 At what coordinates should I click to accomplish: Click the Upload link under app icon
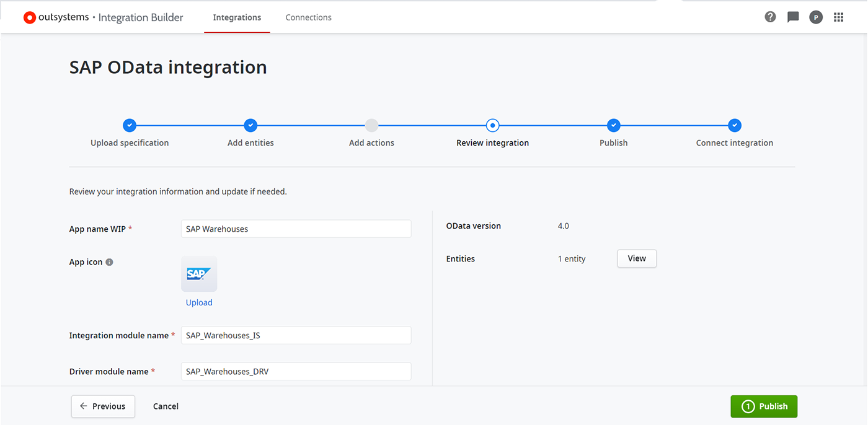point(199,302)
